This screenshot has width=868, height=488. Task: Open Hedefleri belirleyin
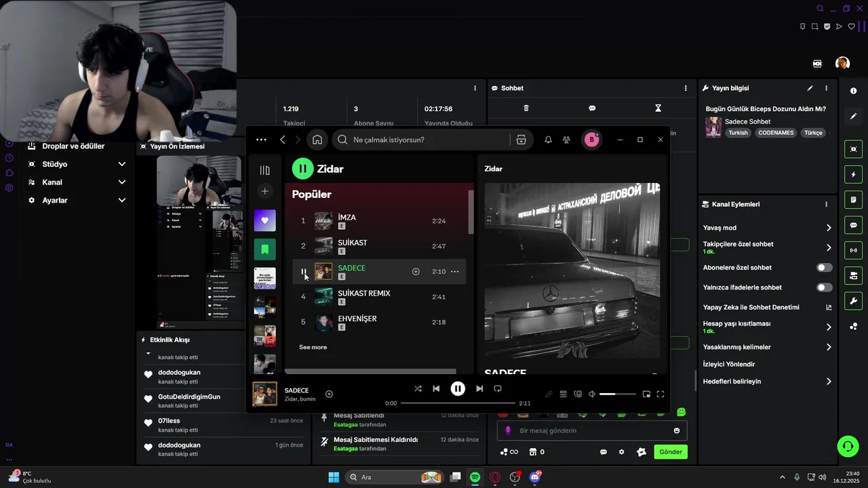828,382
